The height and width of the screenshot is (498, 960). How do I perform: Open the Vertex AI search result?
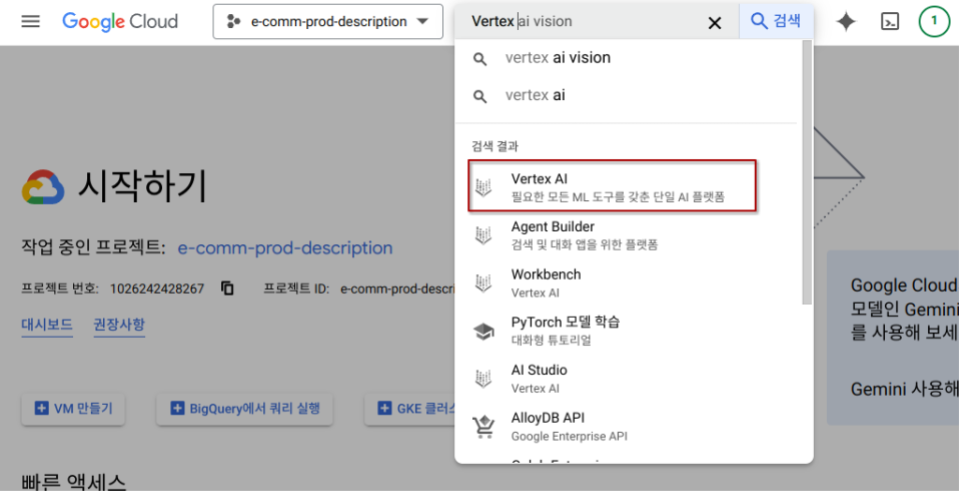(x=612, y=186)
